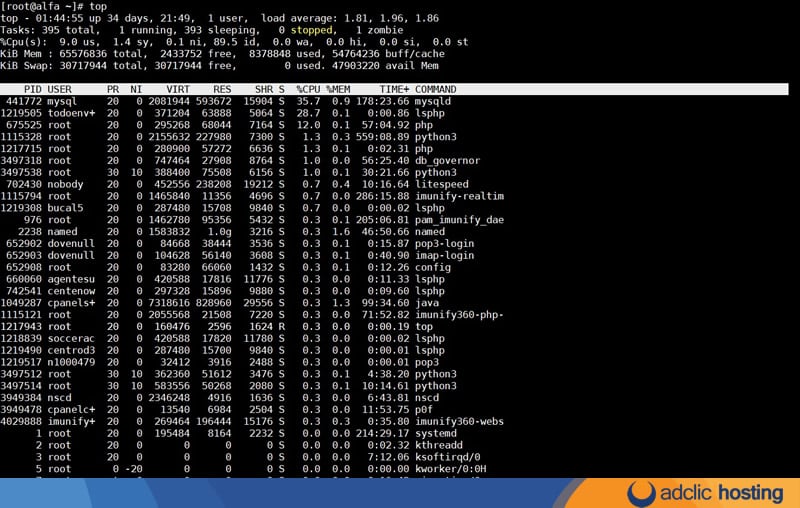
Task: Select the 'pam_imunify_dae' command
Action: coord(459,220)
